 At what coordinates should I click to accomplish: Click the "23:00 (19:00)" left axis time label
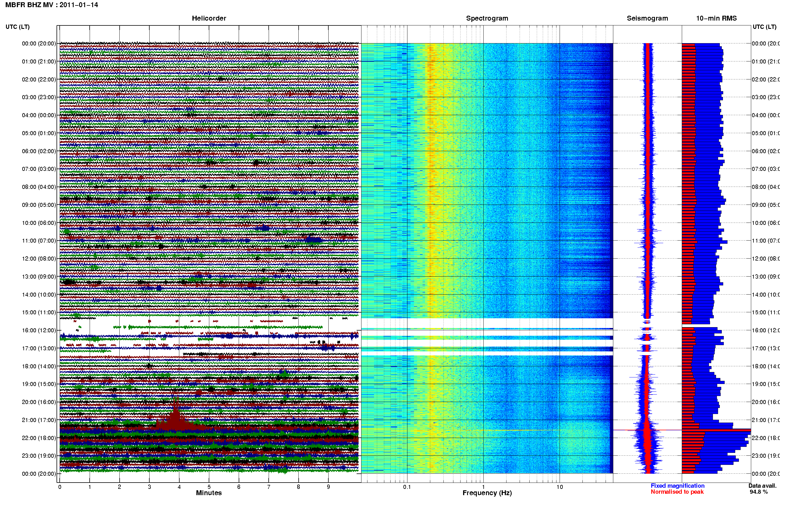tap(39, 456)
